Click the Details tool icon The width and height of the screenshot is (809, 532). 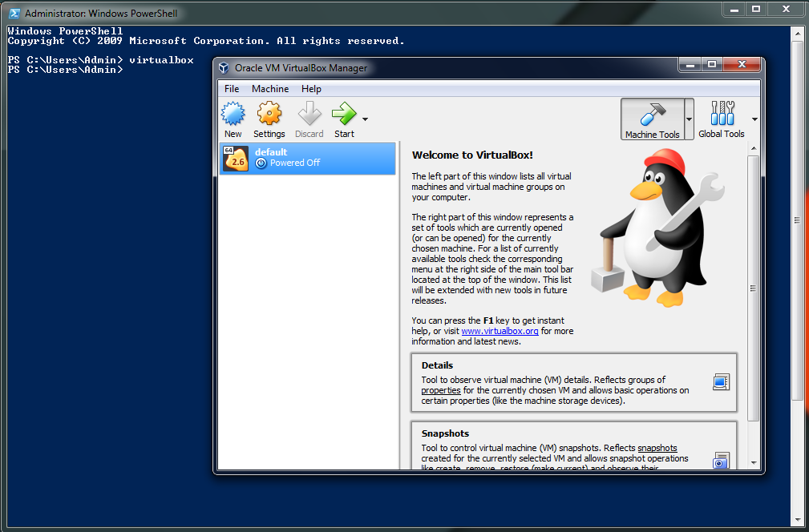pyautogui.click(x=721, y=382)
